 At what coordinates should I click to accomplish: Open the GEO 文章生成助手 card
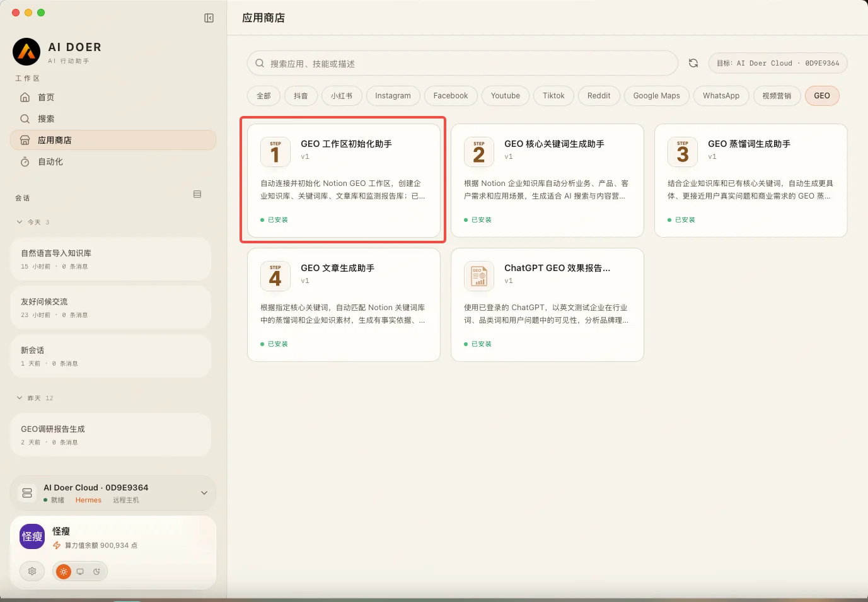[344, 304]
